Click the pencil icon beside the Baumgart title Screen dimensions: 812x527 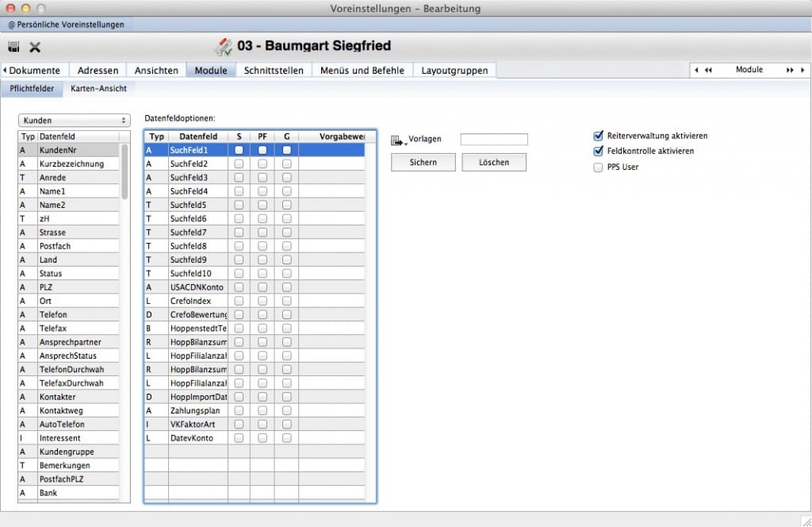[x=223, y=47]
